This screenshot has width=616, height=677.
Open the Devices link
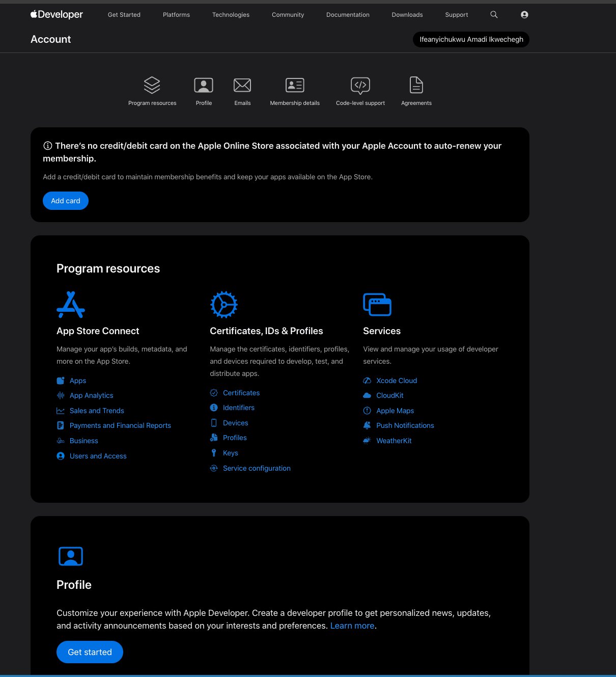coord(236,423)
